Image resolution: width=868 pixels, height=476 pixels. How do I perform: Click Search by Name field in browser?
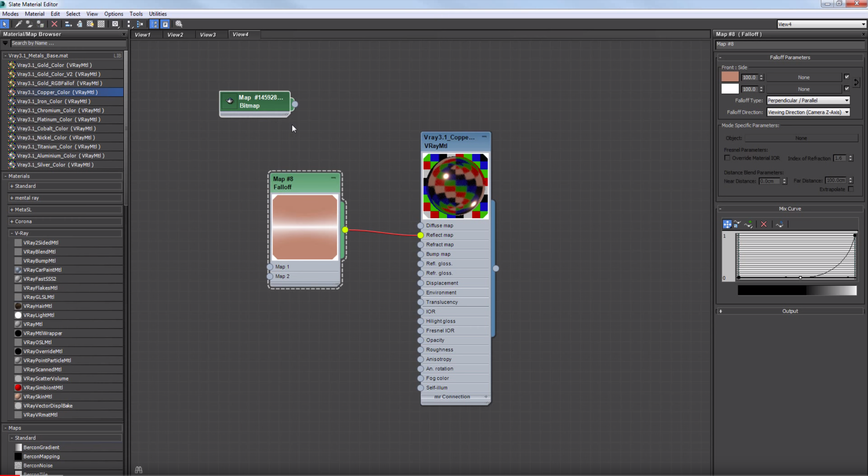(x=68, y=43)
